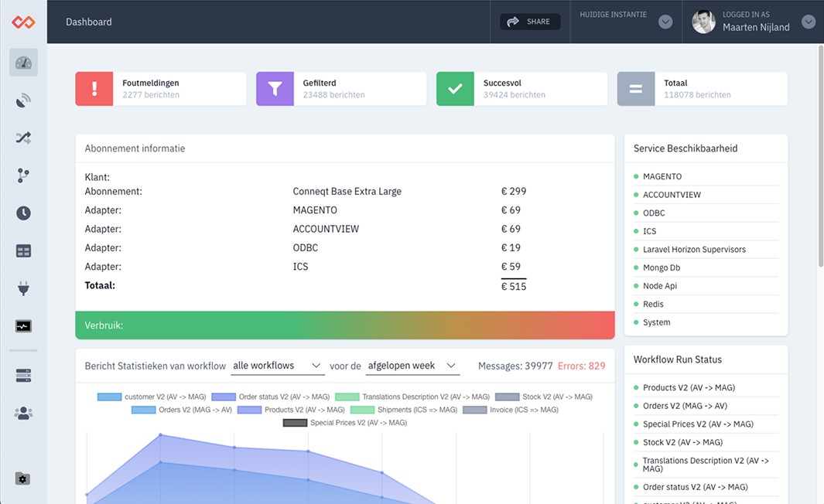Click the System service row
Viewport: 824px width, 504px height.
click(706, 322)
